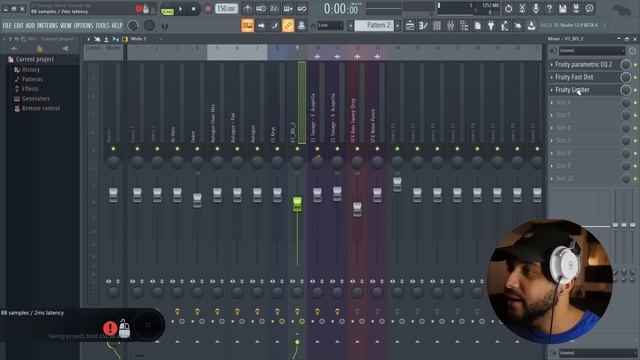
Task: Toggle Fruity Fast Dist enable LED
Action: click(635, 77)
